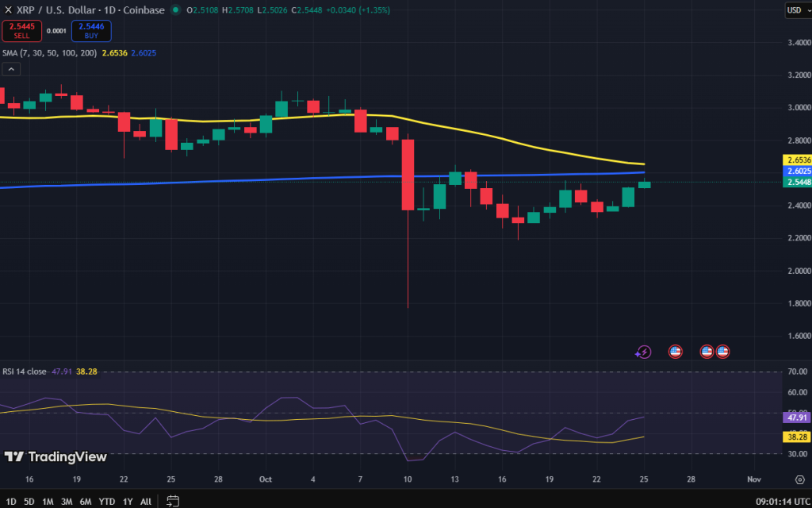Click the TradingView logo
This screenshot has height=508, width=812.
tap(56, 456)
